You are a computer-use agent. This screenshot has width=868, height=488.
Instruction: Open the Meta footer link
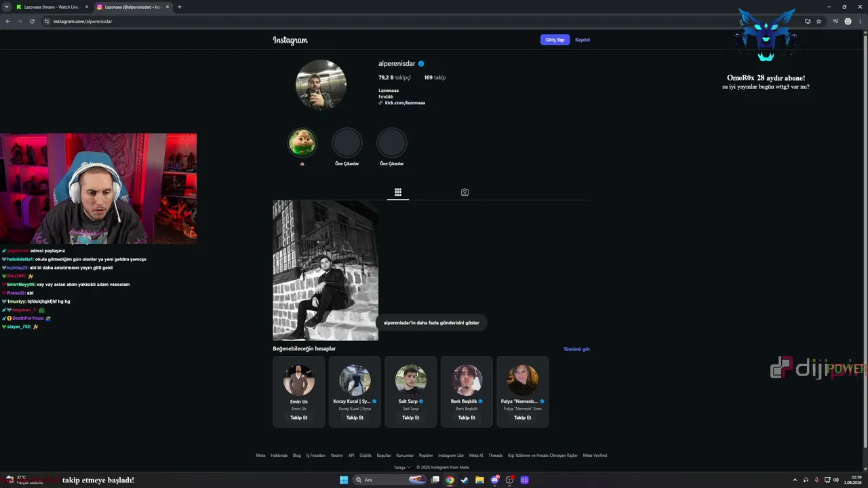point(260,455)
